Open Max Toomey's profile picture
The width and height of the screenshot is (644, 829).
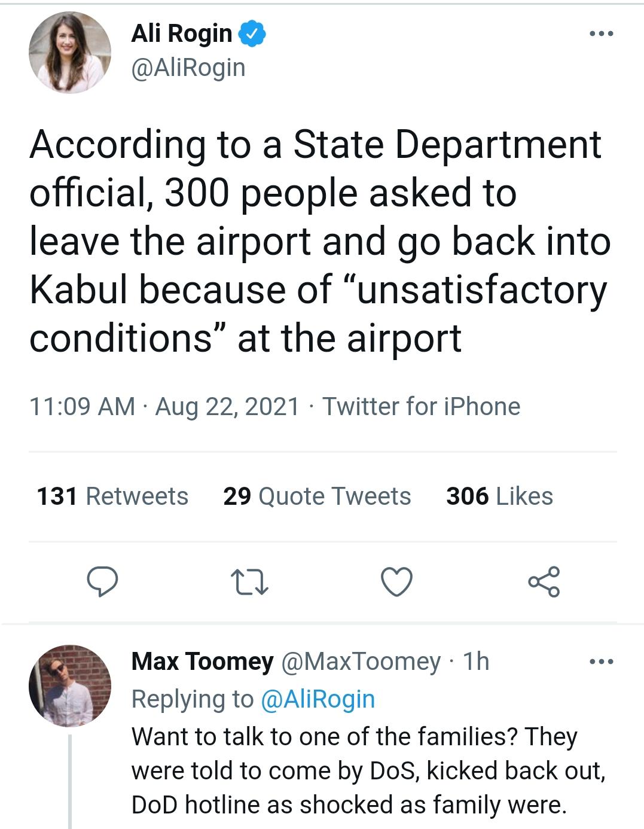click(x=70, y=685)
